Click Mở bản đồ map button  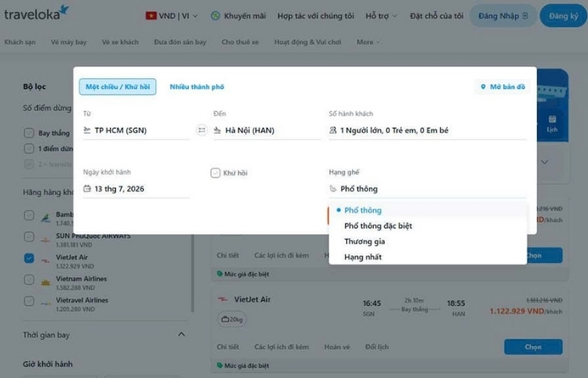502,87
